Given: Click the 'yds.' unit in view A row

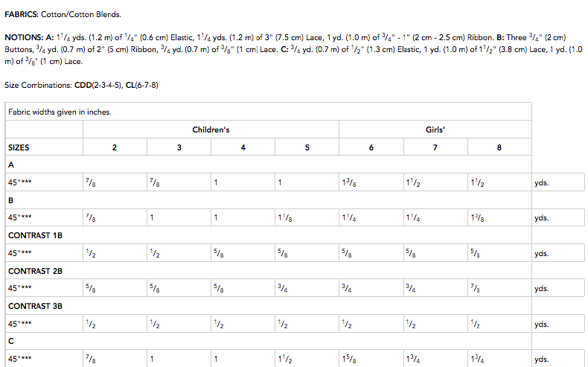Looking at the screenshot, I should click(x=541, y=182).
